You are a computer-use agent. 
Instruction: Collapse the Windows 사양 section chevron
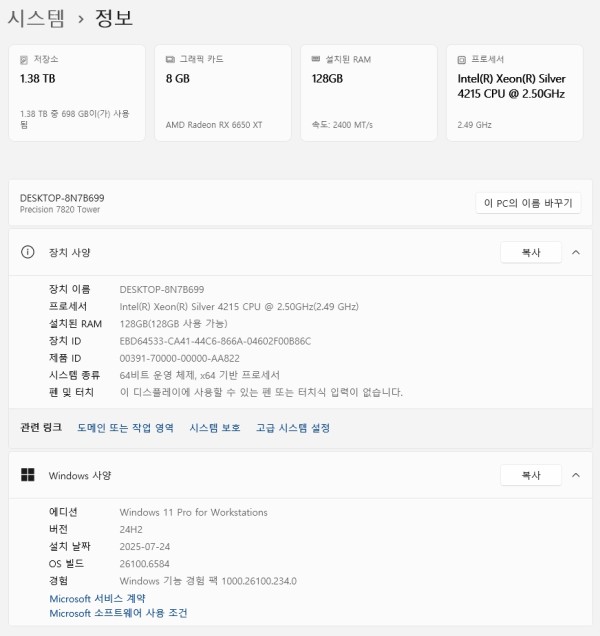click(575, 475)
